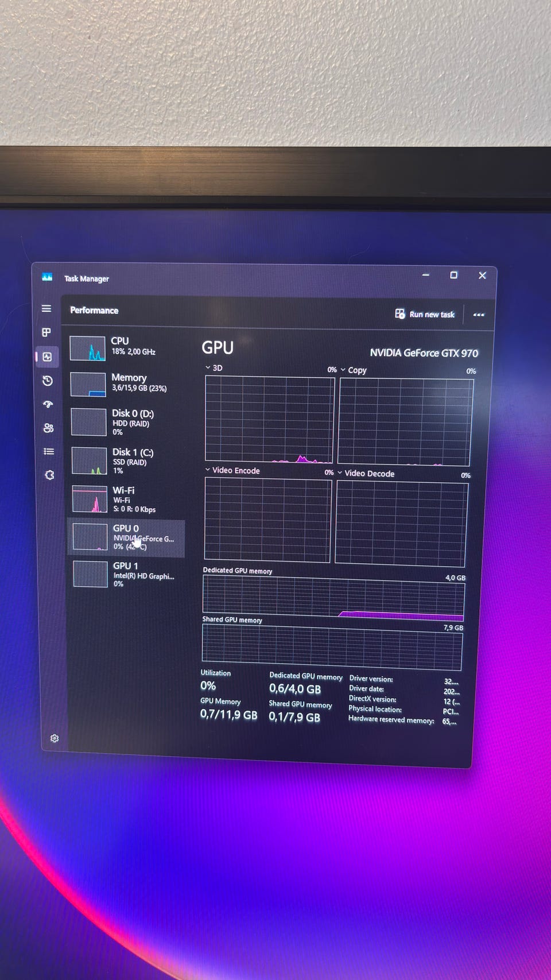
Task: Maximize the Task Manager window
Action: [453, 275]
